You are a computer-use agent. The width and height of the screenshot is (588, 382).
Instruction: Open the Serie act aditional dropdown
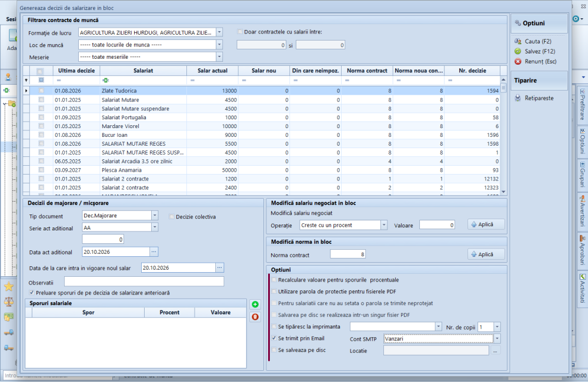155,227
